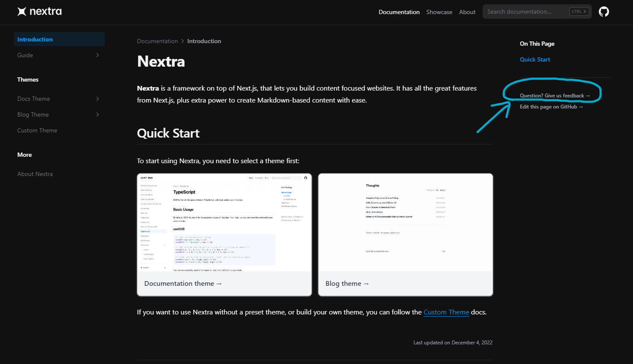Click the Themes sidebar section heading
This screenshot has height=364, width=633.
pos(28,79)
